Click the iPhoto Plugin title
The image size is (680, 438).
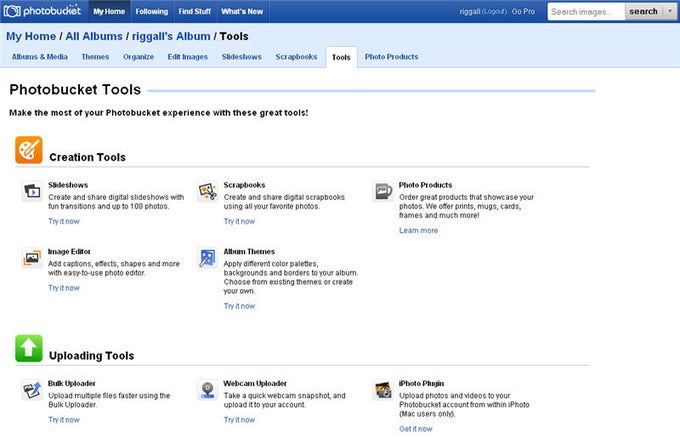[422, 383]
